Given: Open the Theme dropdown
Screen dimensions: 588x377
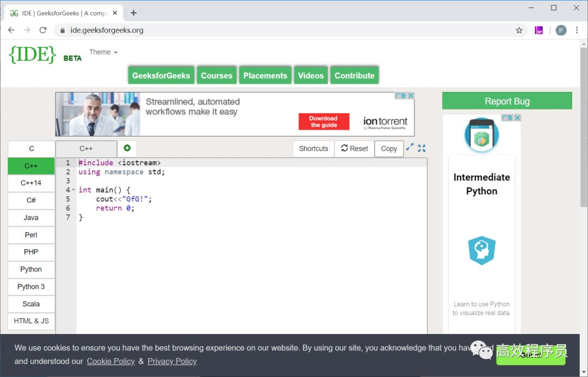Looking at the screenshot, I should (103, 52).
